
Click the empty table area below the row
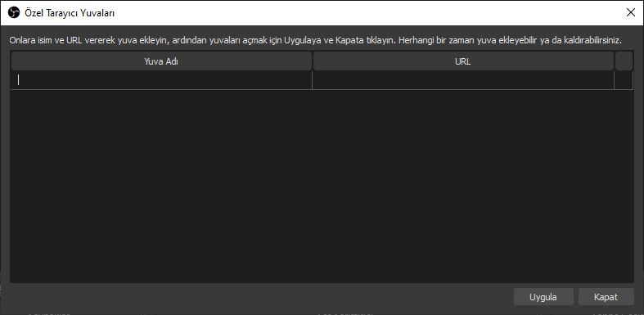tap(322, 186)
